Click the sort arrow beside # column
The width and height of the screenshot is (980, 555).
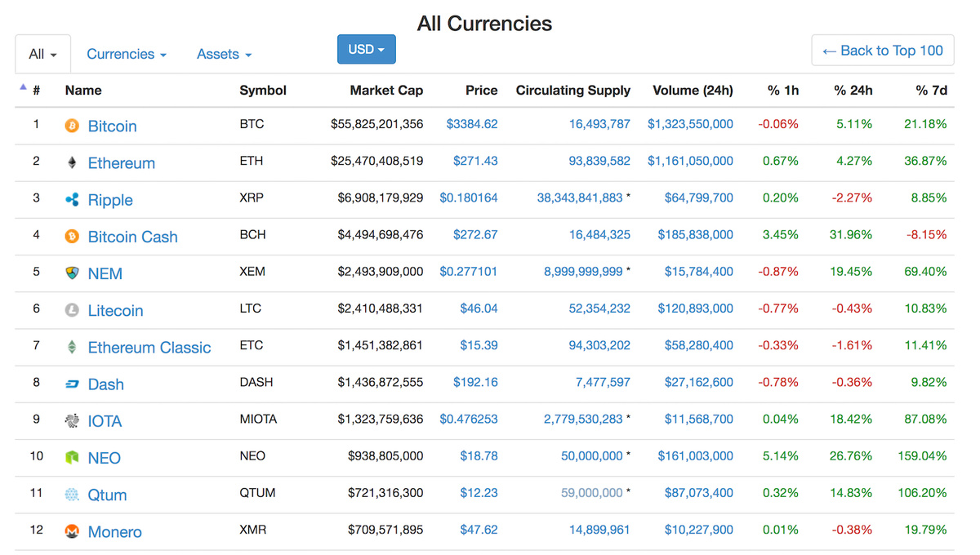(x=23, y=87)
